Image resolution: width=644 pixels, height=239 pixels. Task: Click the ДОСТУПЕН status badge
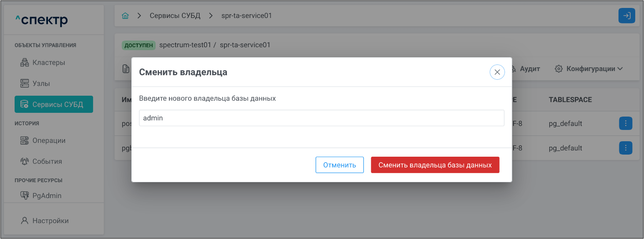(x=138, y=45)
